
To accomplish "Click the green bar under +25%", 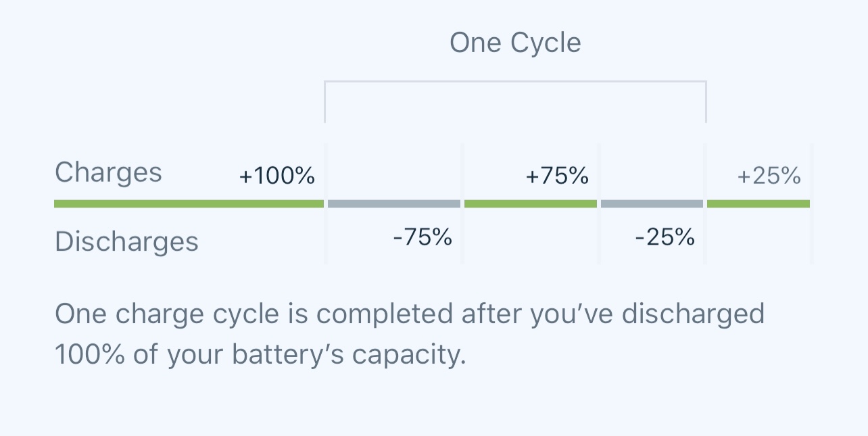I will click(x=758, y=203).
